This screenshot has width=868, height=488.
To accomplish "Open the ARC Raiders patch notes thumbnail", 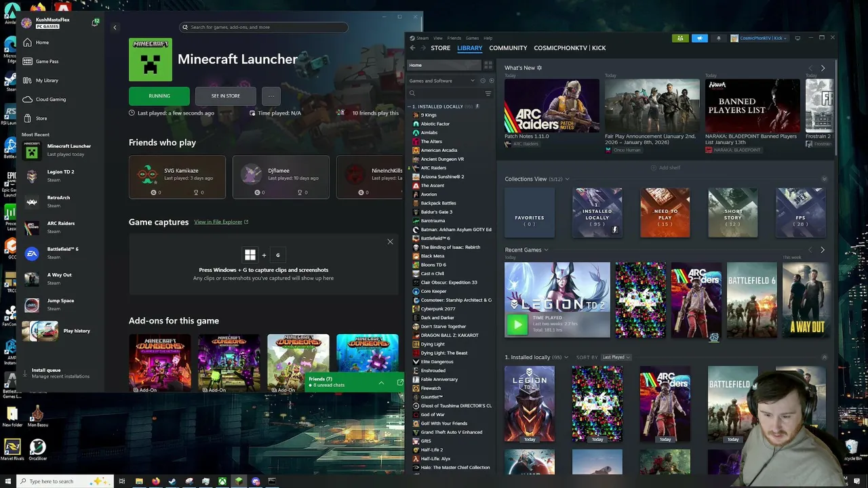I will pyautogui.click(x=552, y=106).
